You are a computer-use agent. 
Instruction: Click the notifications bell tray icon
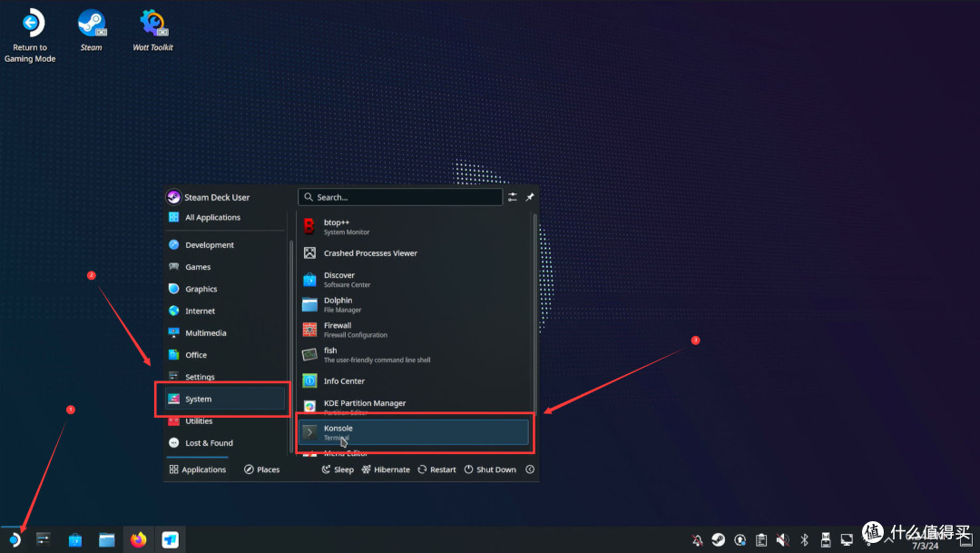coord(698,540)
